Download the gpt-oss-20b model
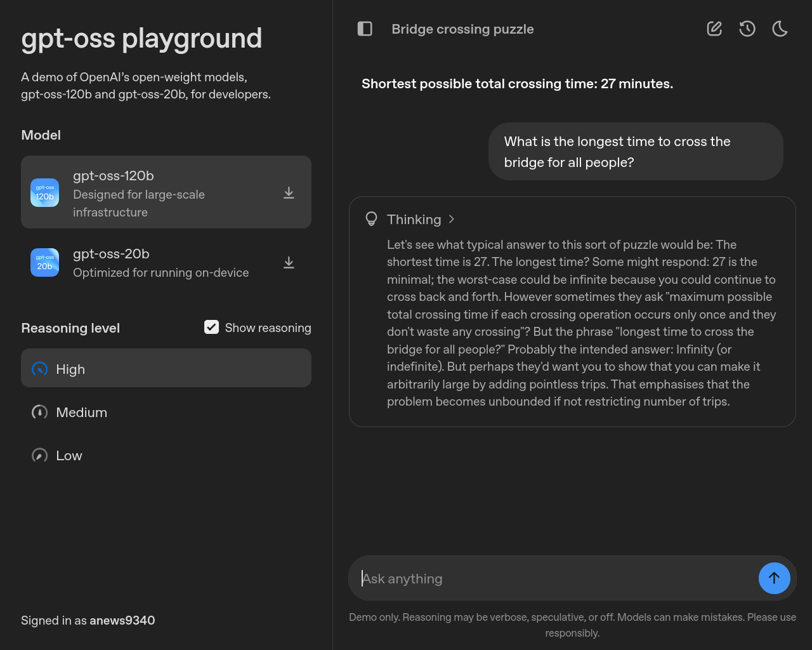This screenshot has width=812, height=650. coord(289,263)
